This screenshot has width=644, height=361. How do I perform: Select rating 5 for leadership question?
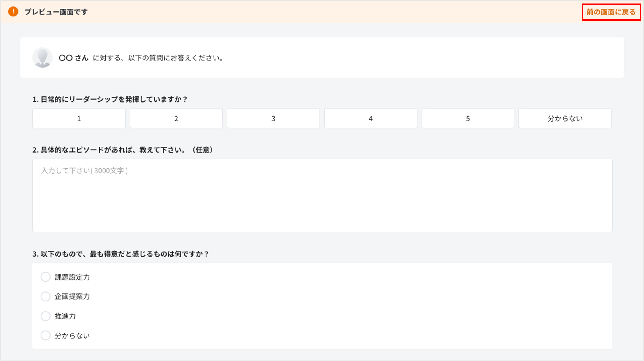point(468,118)
